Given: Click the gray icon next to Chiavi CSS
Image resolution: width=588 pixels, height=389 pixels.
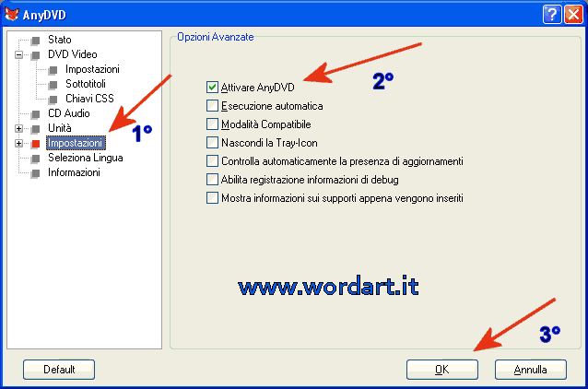Looking at the screenshot, I should 53,100.
